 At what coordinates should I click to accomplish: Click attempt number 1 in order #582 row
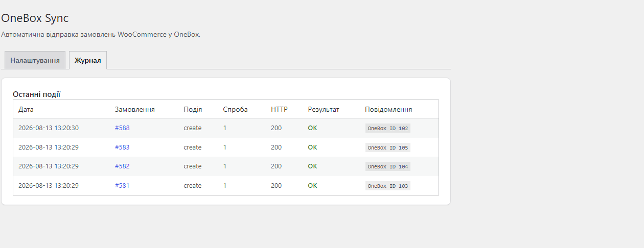pos(225,166)
